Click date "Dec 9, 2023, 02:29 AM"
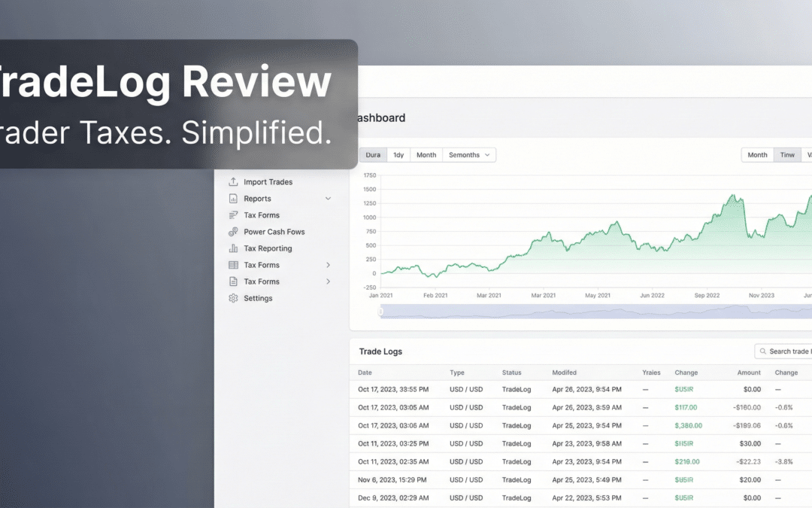 click(x=393, y=498)
